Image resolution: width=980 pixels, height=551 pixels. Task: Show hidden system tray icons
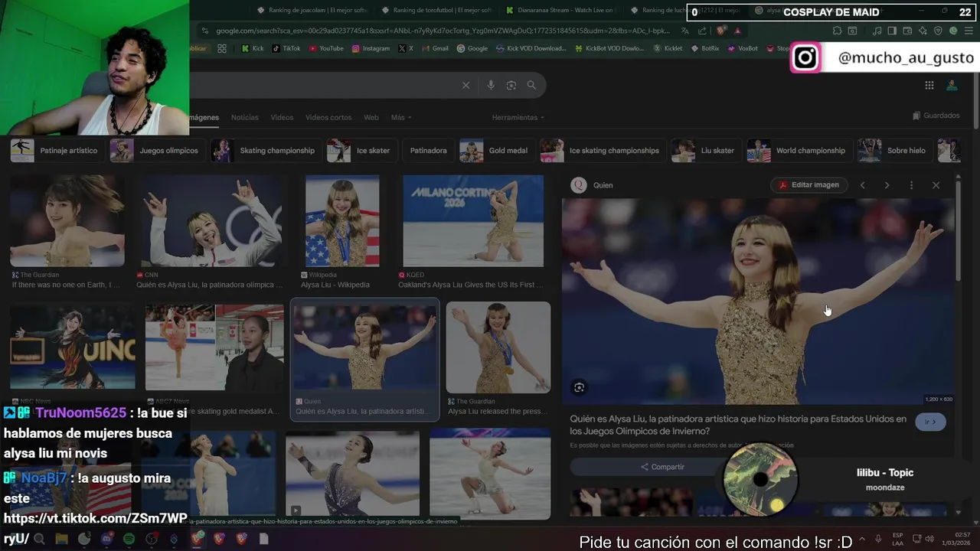click(862, 539)
